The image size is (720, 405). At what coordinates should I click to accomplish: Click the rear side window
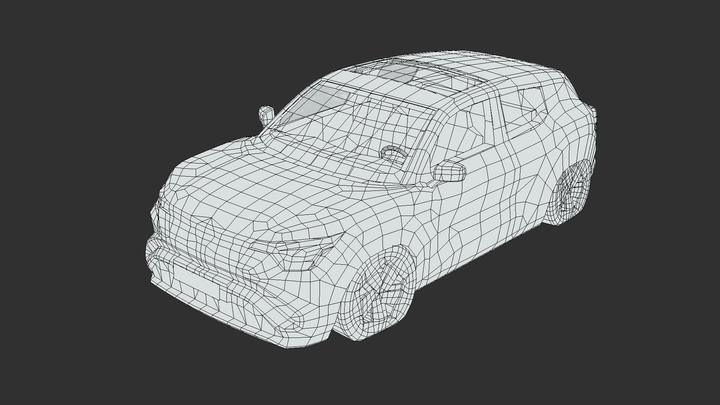point(530,107)
